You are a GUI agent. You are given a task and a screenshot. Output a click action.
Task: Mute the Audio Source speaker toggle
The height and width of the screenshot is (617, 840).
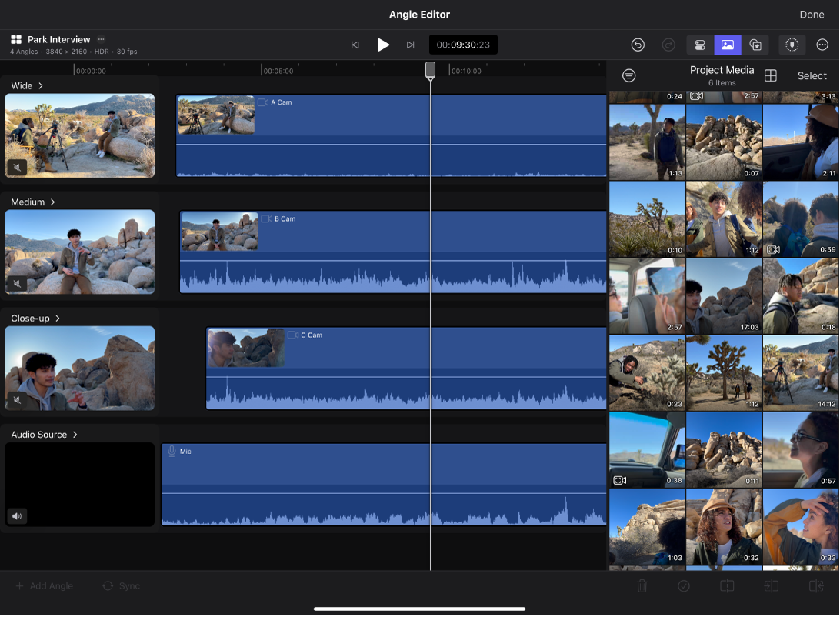(x=17, y=516)
